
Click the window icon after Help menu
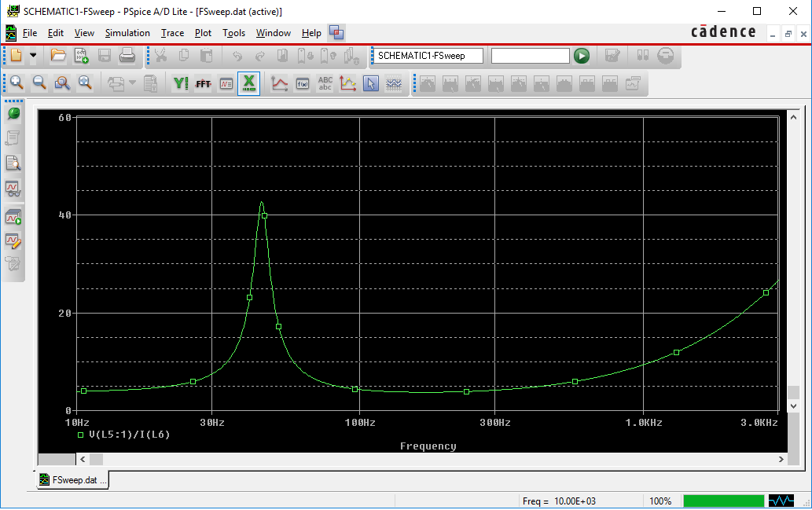336,33
